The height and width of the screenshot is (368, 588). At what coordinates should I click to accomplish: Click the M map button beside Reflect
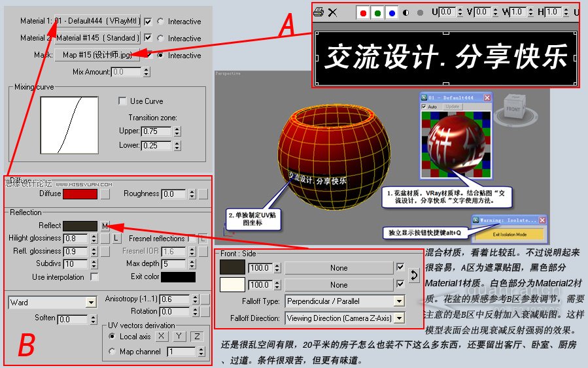105,226
